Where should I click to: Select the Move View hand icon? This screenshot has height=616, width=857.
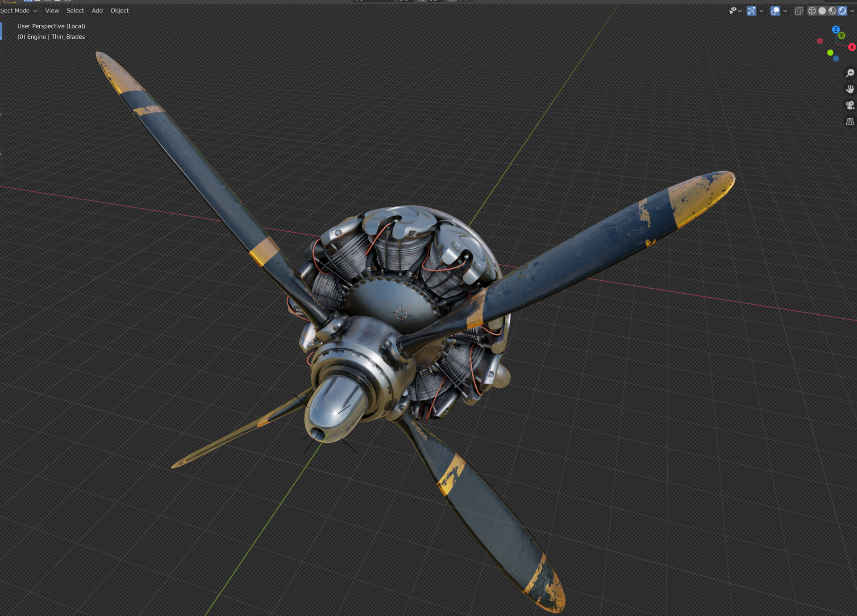point(850,89)
